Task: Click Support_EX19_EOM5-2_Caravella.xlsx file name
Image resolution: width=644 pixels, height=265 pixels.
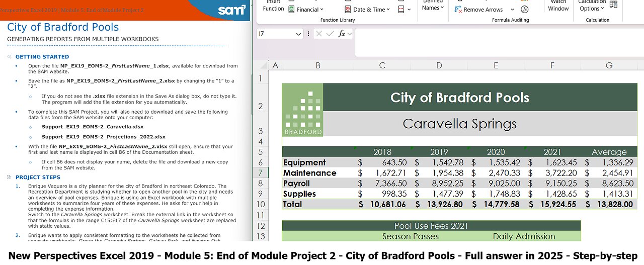Action: pos(93,127)
